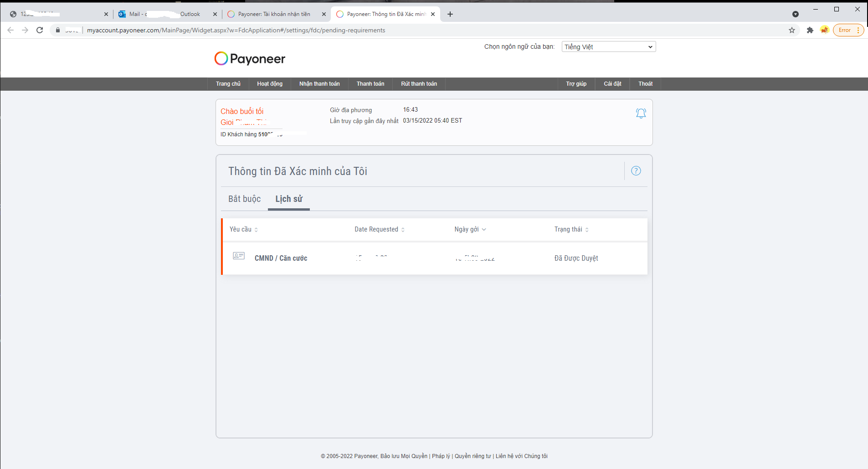Click the browser forward arrow
The width and height of the screenshot is (868, 469).
pos(25,30)
